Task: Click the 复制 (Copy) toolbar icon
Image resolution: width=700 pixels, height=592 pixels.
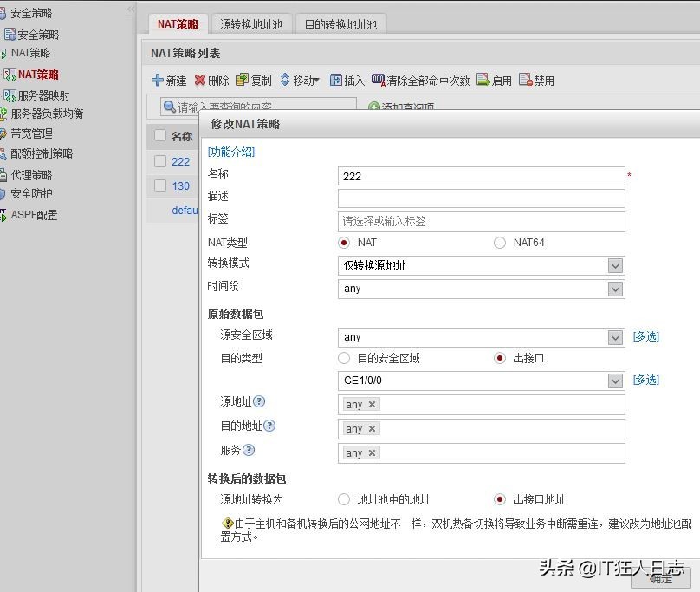Action: pos(243,81)
